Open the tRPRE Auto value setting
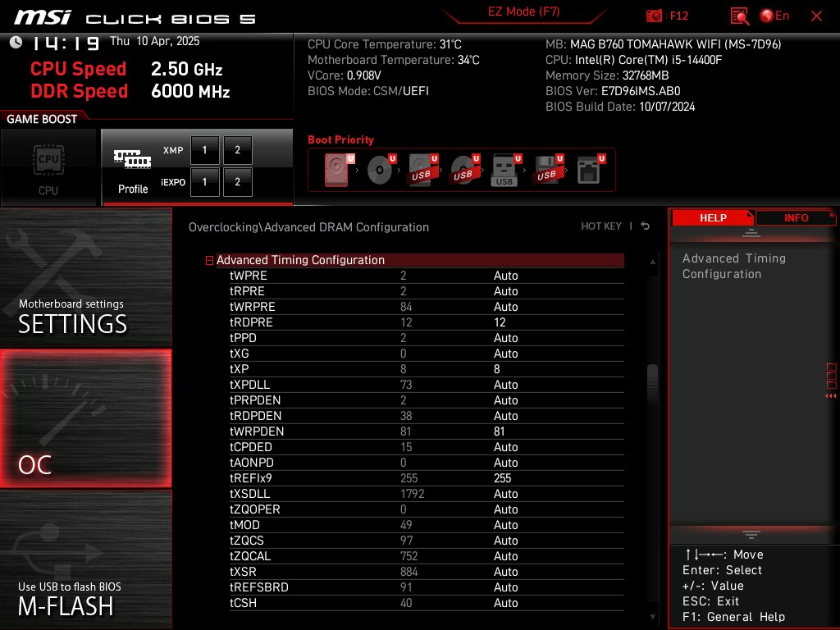840x630 pixels. coord(505,291)
